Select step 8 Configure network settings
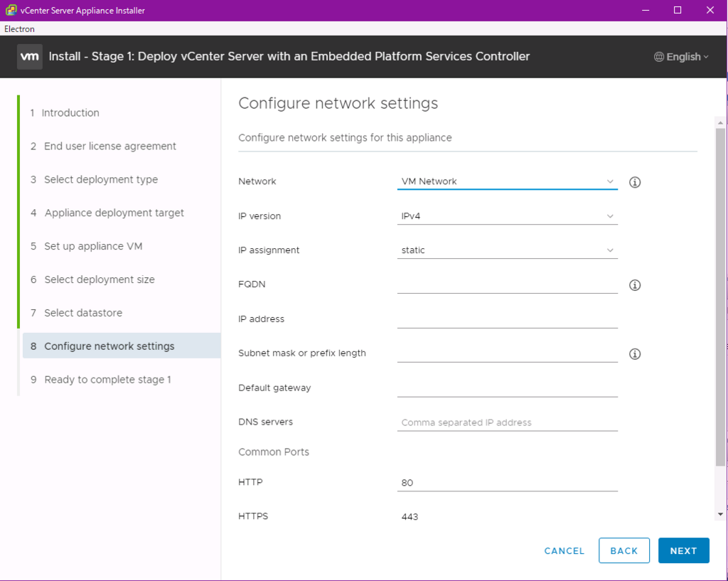Screen dimensions: 728x581 pyautogui.click(x=122, y=346)
